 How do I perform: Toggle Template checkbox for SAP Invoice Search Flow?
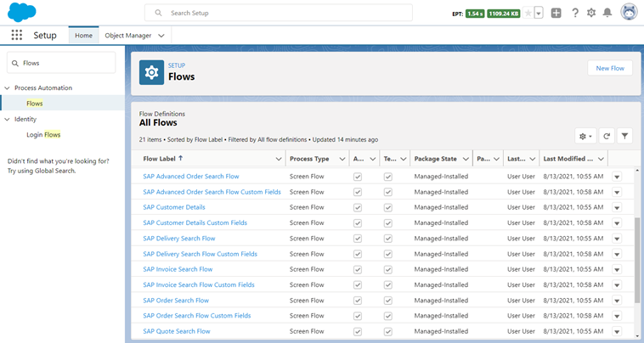[387, 269]
